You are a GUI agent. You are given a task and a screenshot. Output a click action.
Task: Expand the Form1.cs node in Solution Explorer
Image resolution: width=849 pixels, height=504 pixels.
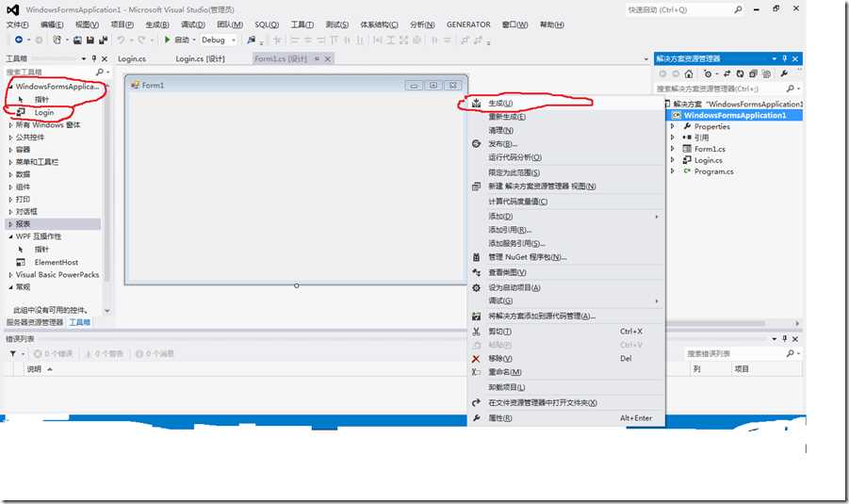coord(673,149)
